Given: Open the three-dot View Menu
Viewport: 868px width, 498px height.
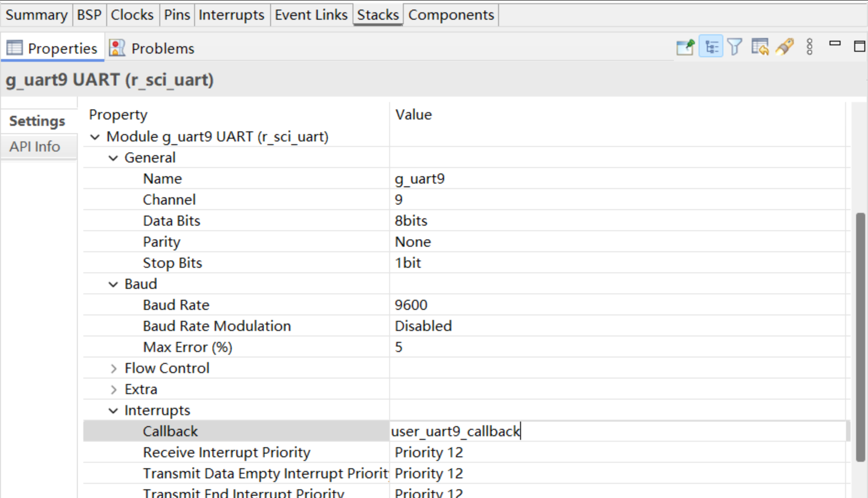Looking at the screenshot, I should point(809,47).
